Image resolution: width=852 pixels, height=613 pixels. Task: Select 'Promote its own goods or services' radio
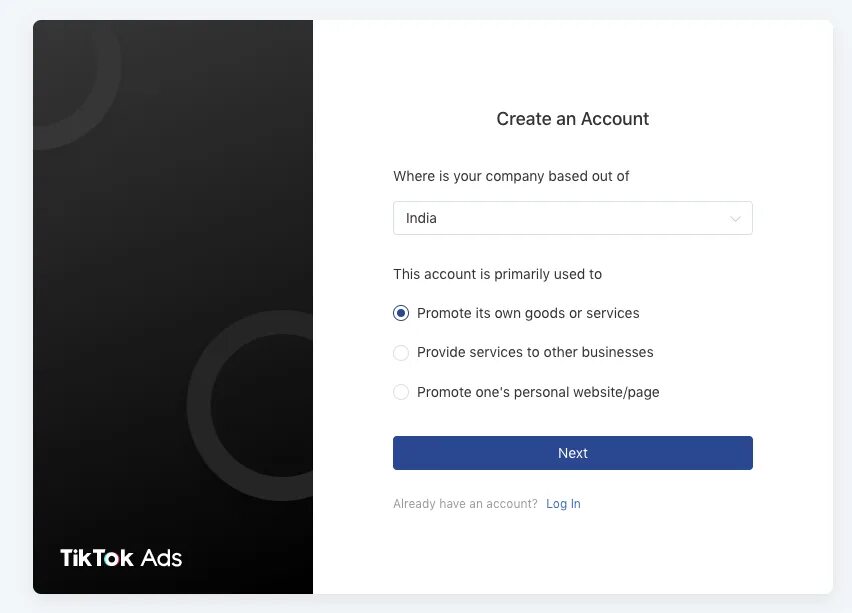pos(401,313)
